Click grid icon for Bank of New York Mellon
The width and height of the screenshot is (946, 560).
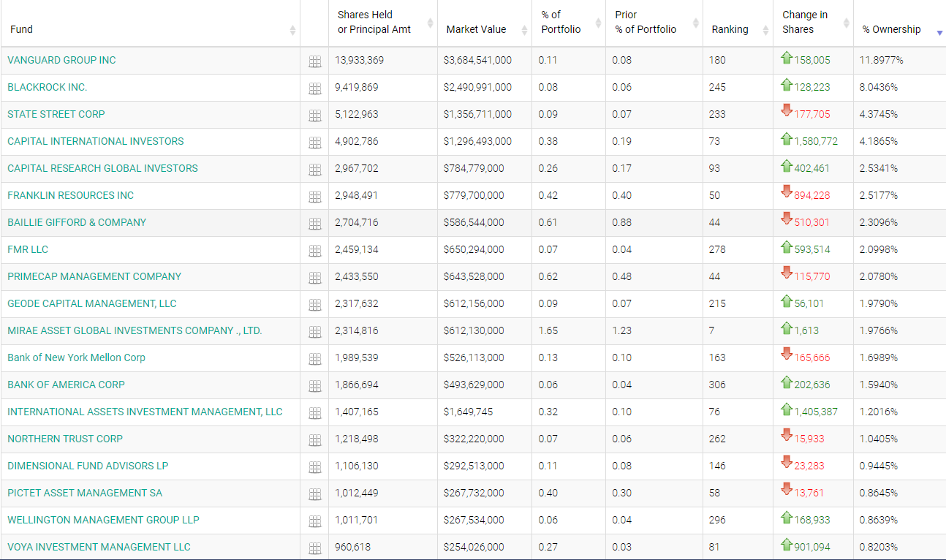(x=315, y=359)
